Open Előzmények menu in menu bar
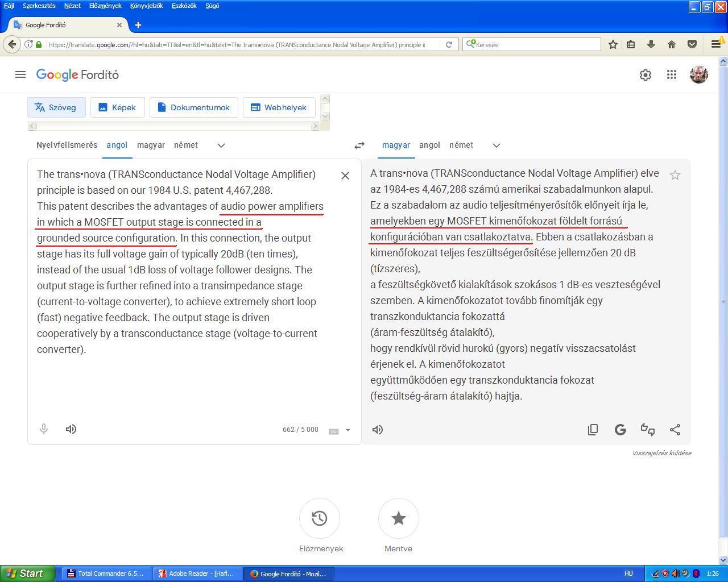The width and height of the screenshot is (728, 582). (105, 6)
